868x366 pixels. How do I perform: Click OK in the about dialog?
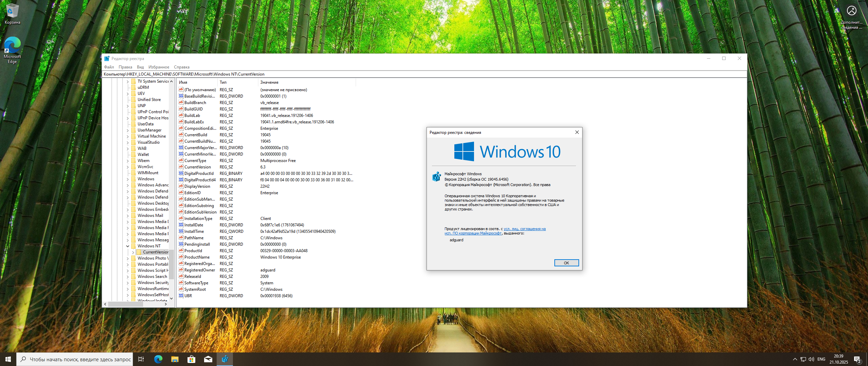(x=566, y=263)
